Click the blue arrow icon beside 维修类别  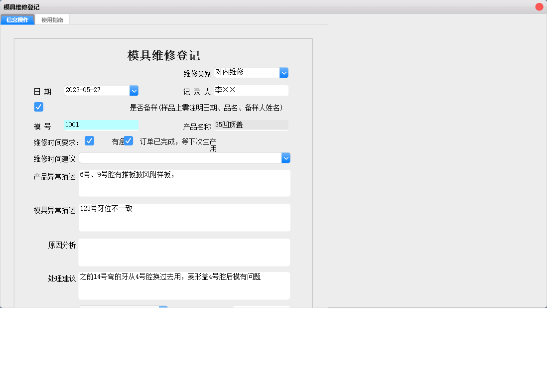click(x=284, y=72)
